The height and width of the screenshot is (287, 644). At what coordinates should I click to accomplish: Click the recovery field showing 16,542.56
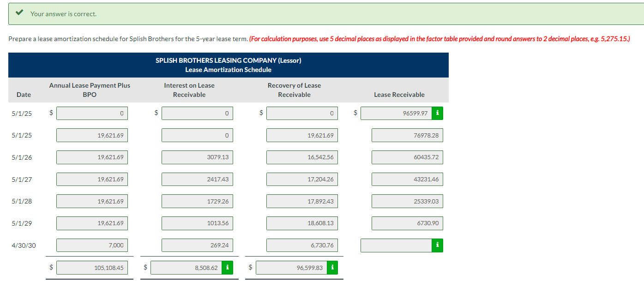[x=302, y=157]
